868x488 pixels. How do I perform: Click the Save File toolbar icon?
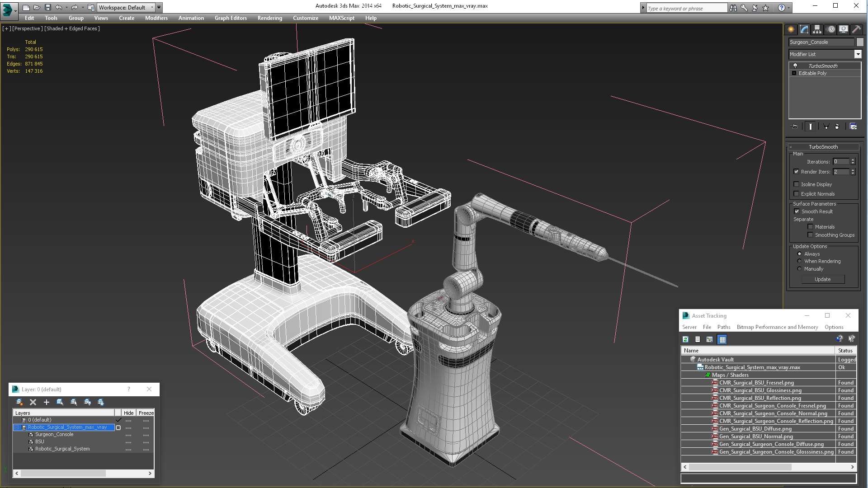[47, 7]
